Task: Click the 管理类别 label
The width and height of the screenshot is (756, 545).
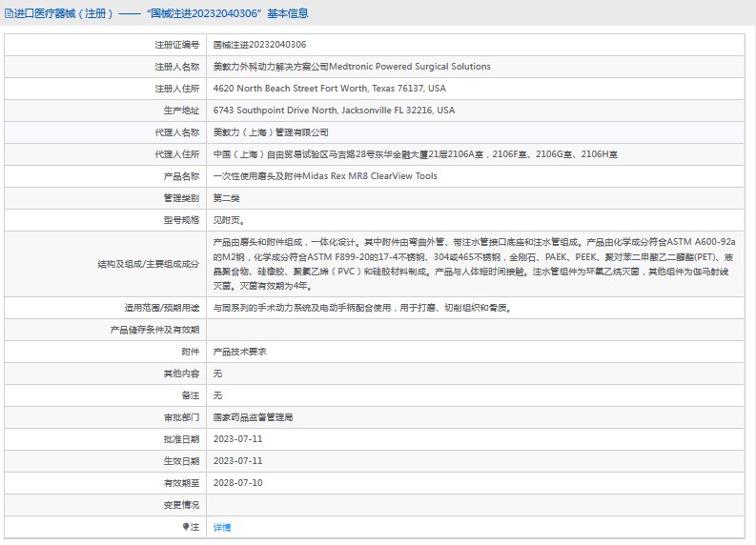Action: pyautogui.click(x=181, y=198)
